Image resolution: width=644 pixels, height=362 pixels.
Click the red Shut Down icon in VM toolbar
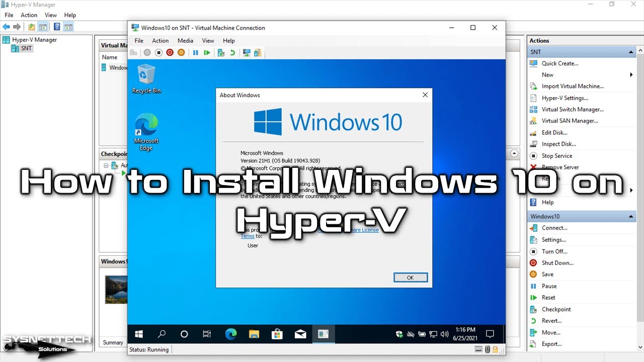pos(170,52)
